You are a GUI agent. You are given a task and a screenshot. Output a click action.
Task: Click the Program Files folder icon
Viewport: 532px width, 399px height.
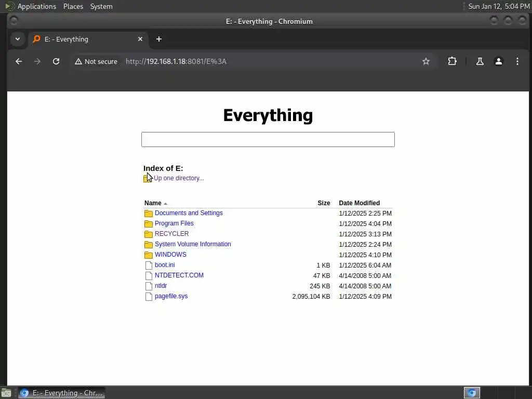coord(148,224)
